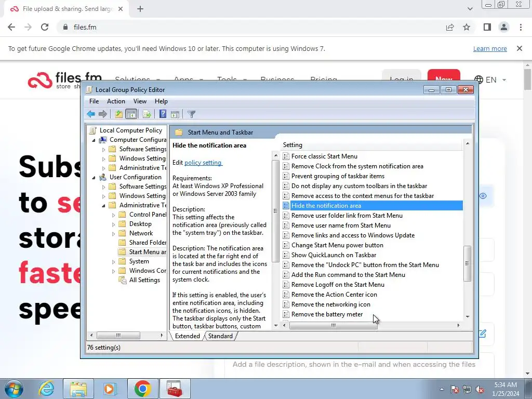The image size is (532, 399).
Task: Select Shared Folders in the tree
Action: pos(148,243)
